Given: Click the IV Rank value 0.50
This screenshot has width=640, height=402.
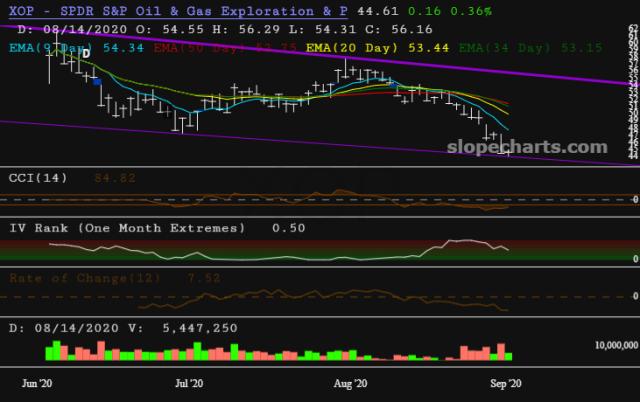Looking at the screenshot, I should (289, 228).
